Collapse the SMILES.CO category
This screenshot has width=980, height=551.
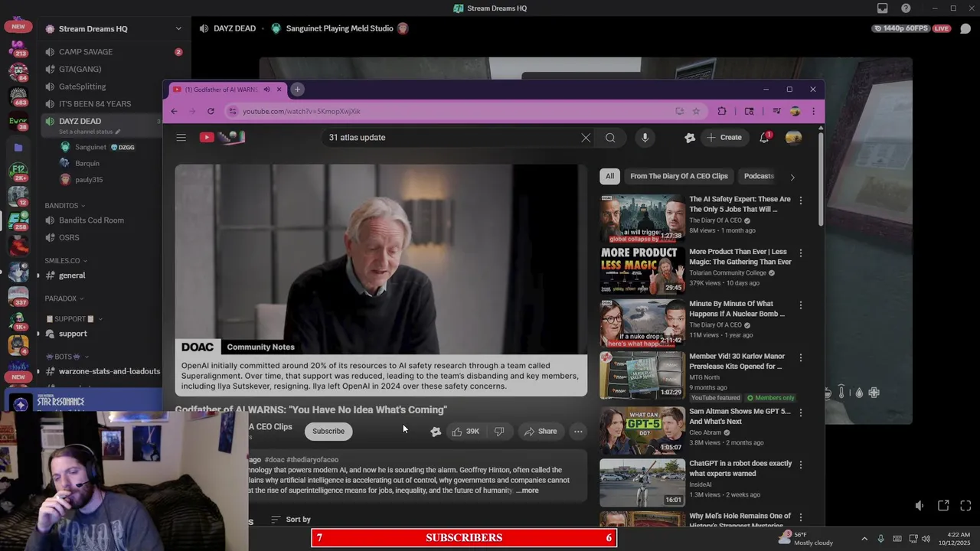[66, 261]
